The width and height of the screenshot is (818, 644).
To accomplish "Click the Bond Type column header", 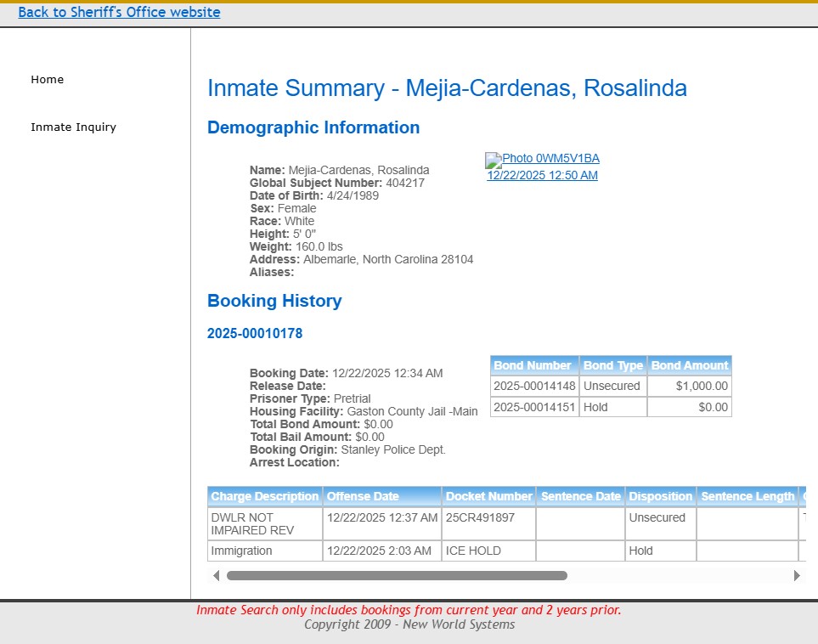I will (x=612, y=365).
